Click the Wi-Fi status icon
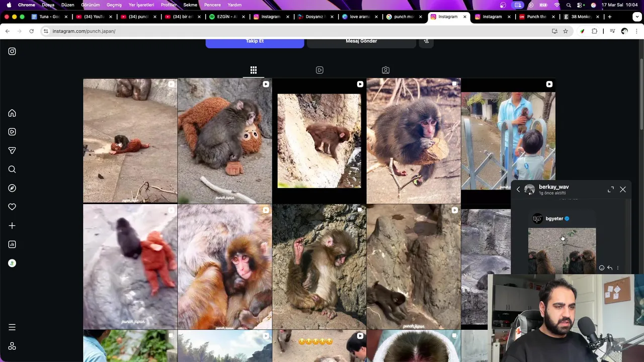Viewport: 644px width, 362px height. [x=556, y=5]
